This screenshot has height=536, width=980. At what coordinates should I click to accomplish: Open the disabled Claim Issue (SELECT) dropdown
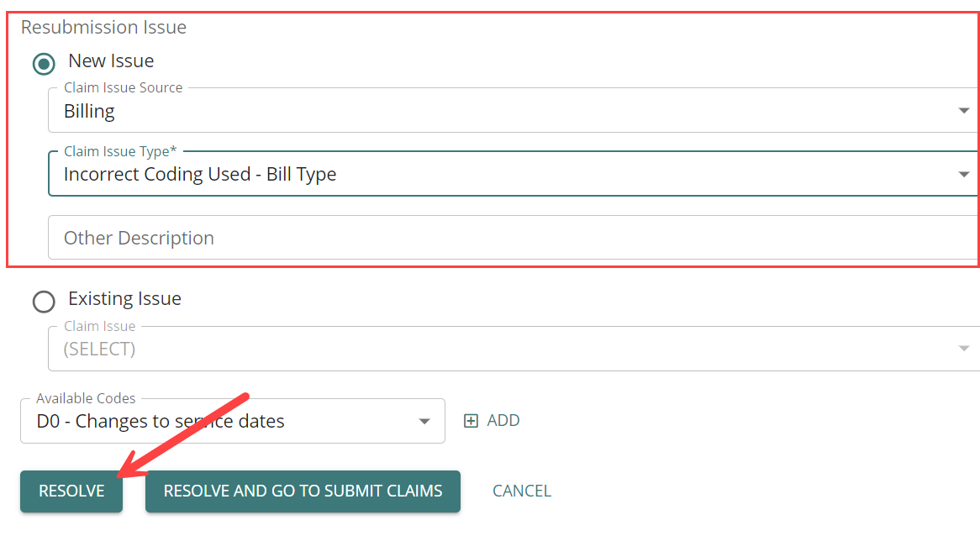(514, 349)
